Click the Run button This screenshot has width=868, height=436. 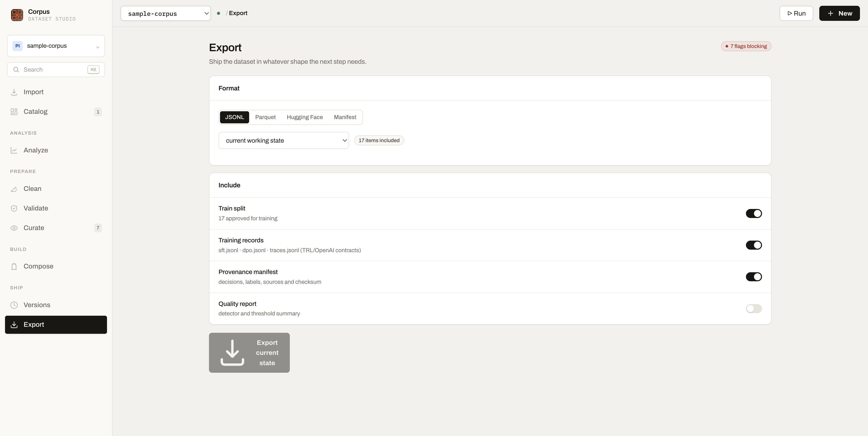796,14
